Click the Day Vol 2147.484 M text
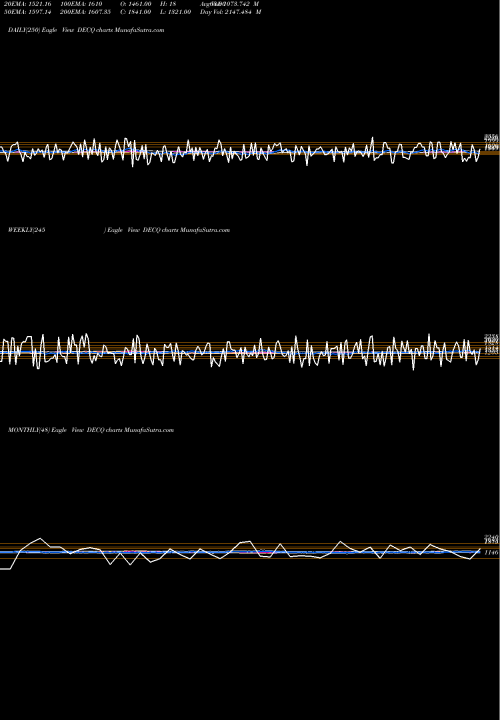This screenshot has height=720, width=500. click(230, 12)
